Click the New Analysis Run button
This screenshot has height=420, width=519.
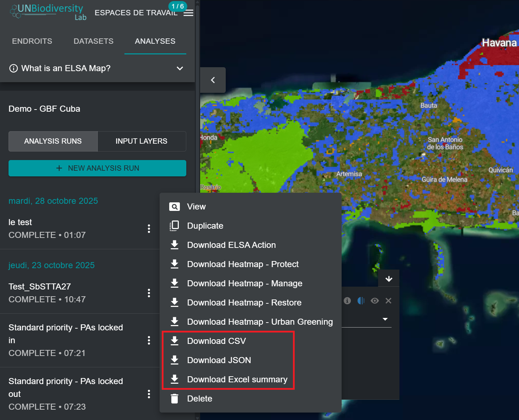tap(97, 168)
